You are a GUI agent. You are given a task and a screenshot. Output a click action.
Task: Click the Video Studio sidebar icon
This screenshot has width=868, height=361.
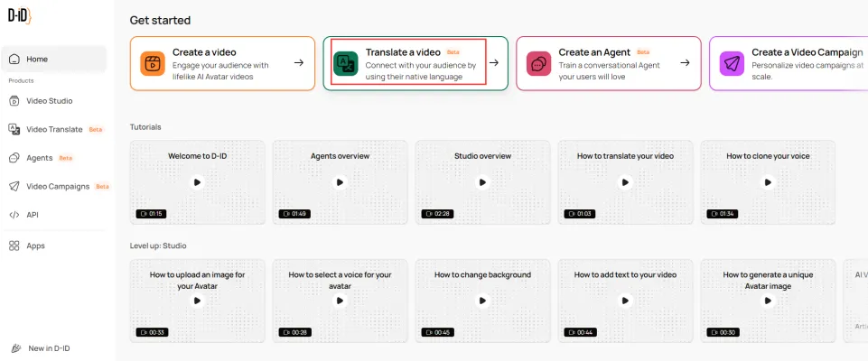[x=14, y=100]
